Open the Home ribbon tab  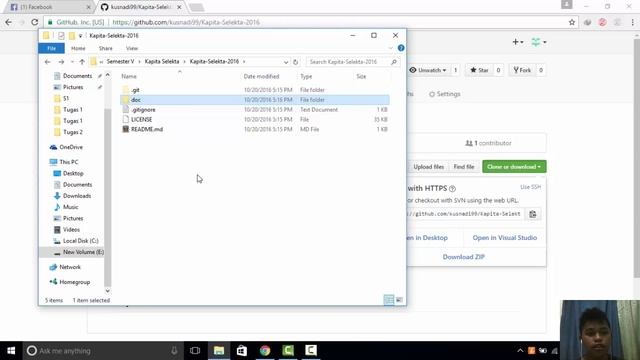click(78, 48)
